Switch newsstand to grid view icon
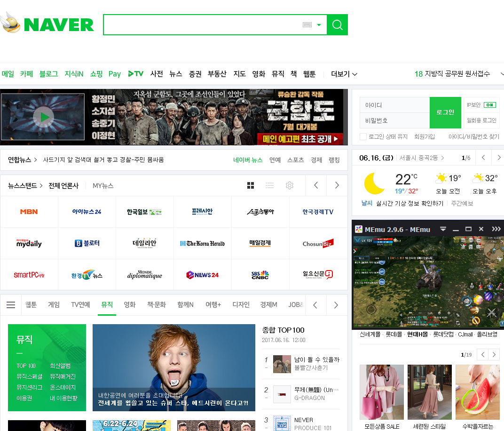The width and height of the screenshot is (504, 431). coord(251,185)
